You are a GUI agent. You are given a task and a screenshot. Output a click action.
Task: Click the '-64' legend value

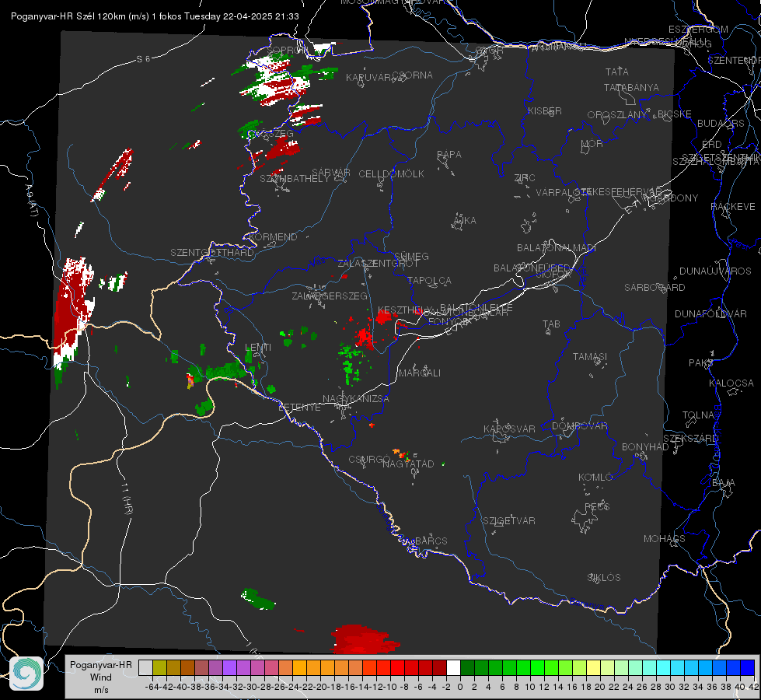[x=152, y=687]
